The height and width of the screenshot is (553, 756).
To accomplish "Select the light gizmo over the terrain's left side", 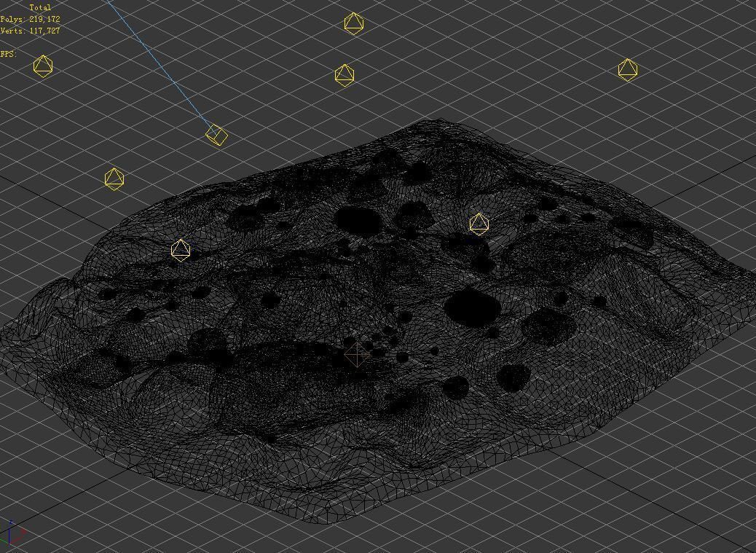I will 181,250.
